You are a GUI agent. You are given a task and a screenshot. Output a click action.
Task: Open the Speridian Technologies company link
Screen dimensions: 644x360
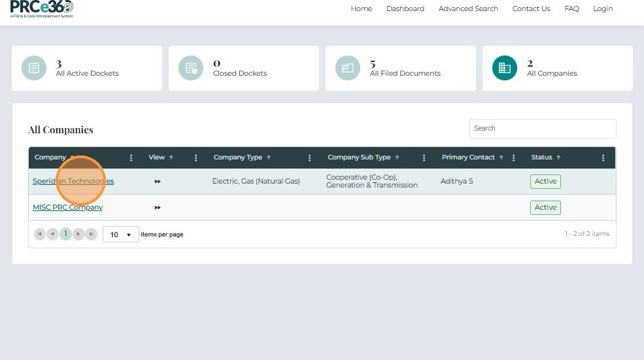73,182
